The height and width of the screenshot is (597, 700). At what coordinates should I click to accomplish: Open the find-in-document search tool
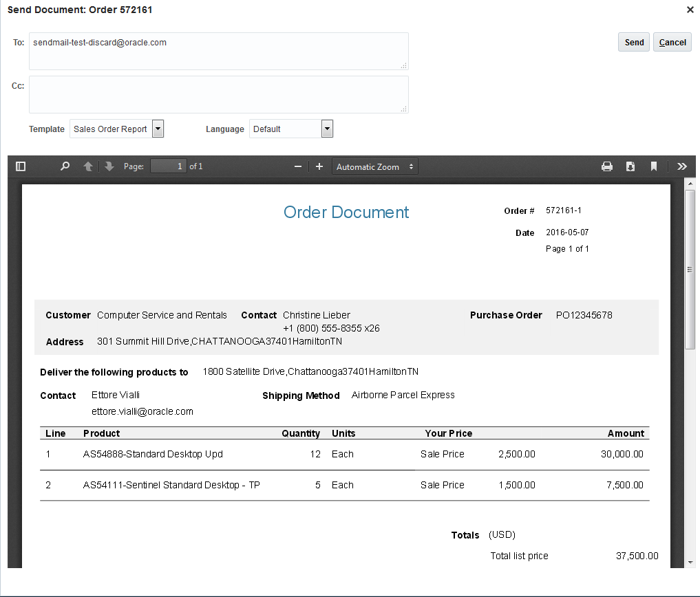(65, 166)
